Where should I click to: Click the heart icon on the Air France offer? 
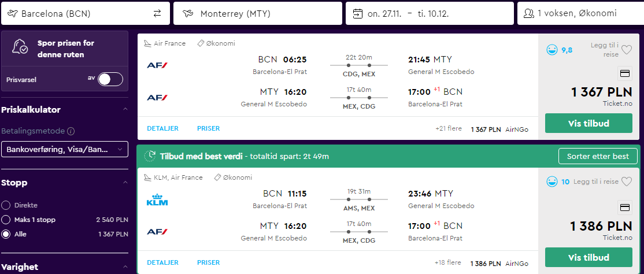pyautogui.click(x=626, y=50)
